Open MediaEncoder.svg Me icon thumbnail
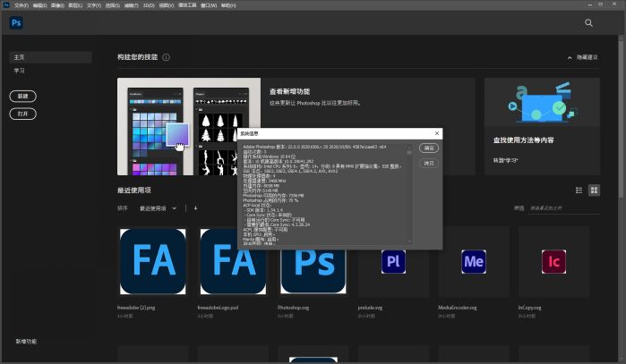The width and height of the screenshot is (626, 364). 474,261
